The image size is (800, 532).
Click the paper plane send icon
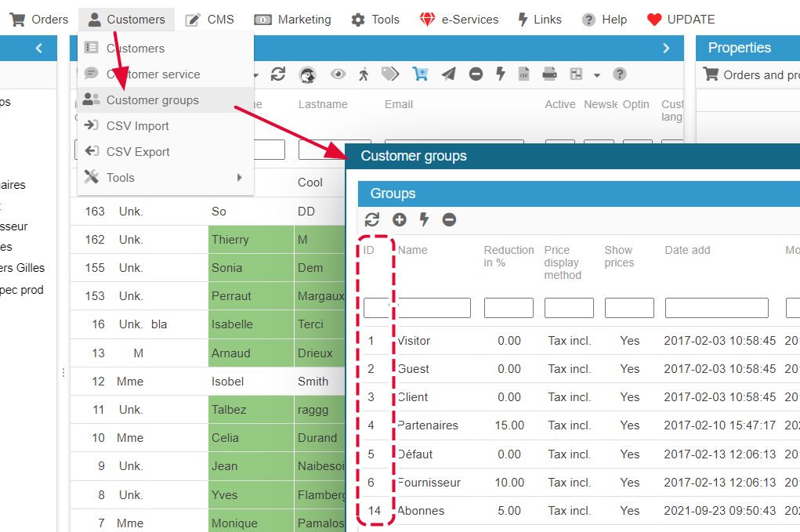[x=448, y=74]
